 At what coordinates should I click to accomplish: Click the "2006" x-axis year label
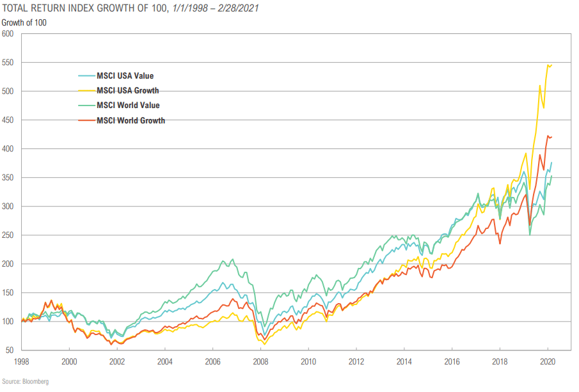[212, 362]
